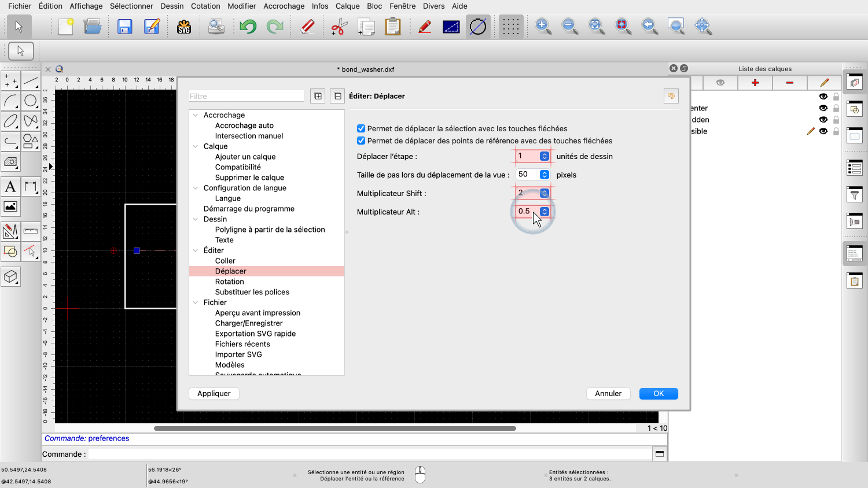The width and height of the screenshot is (868, 488).
Task: Uncheck moving reference points with arrow keys
Action: [361, 141]
